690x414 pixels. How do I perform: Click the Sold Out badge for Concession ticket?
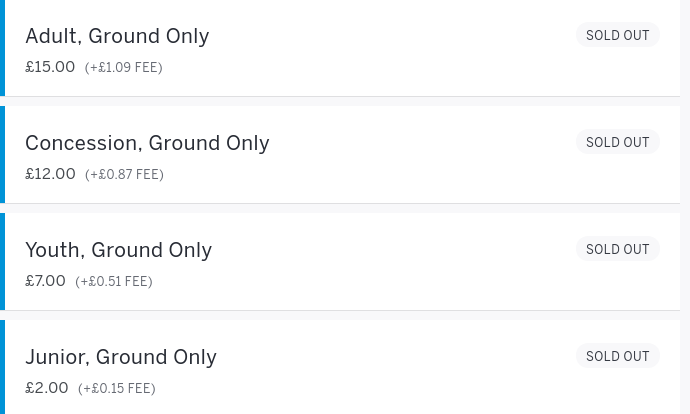tap(618, 142)
